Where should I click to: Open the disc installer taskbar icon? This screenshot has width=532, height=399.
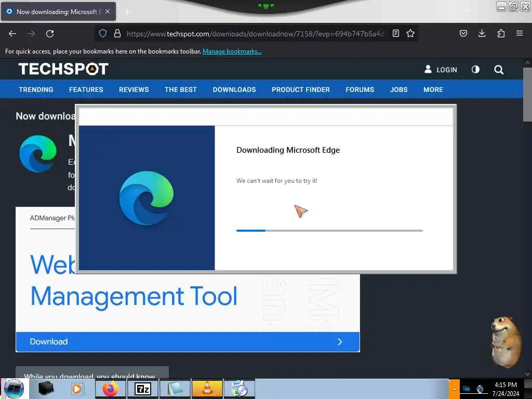pyautogui.click(x=239, y=389)
